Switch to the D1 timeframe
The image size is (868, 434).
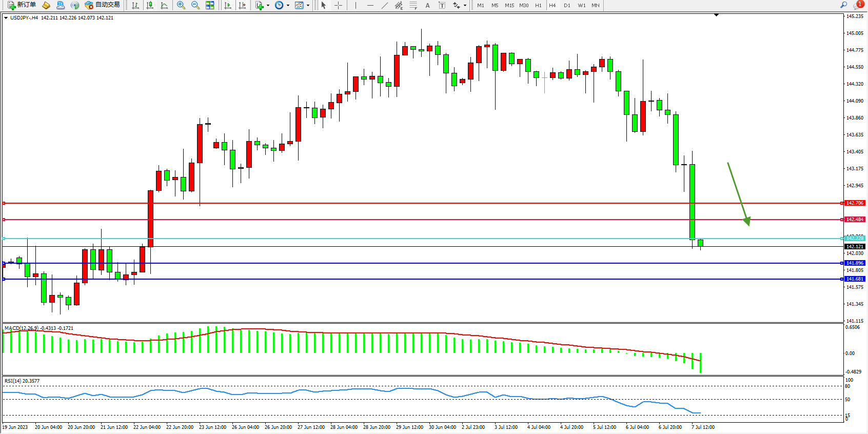click(x=567, y=5)
